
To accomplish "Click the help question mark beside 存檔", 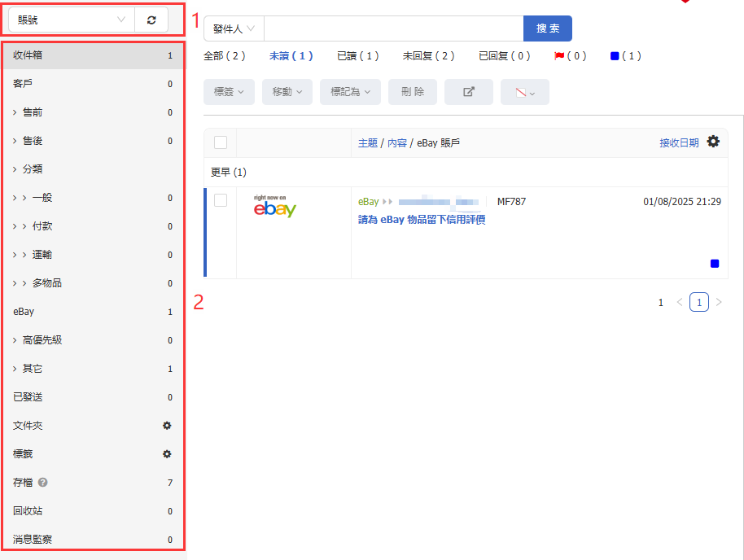I will pos(43,483).
